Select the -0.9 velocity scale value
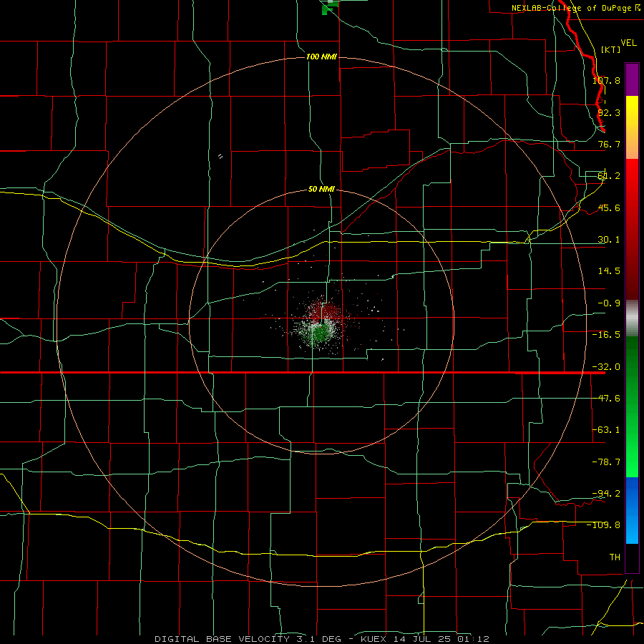Viewport: 644px width, 644px height. pyautogui.click(x=609, y=303)
